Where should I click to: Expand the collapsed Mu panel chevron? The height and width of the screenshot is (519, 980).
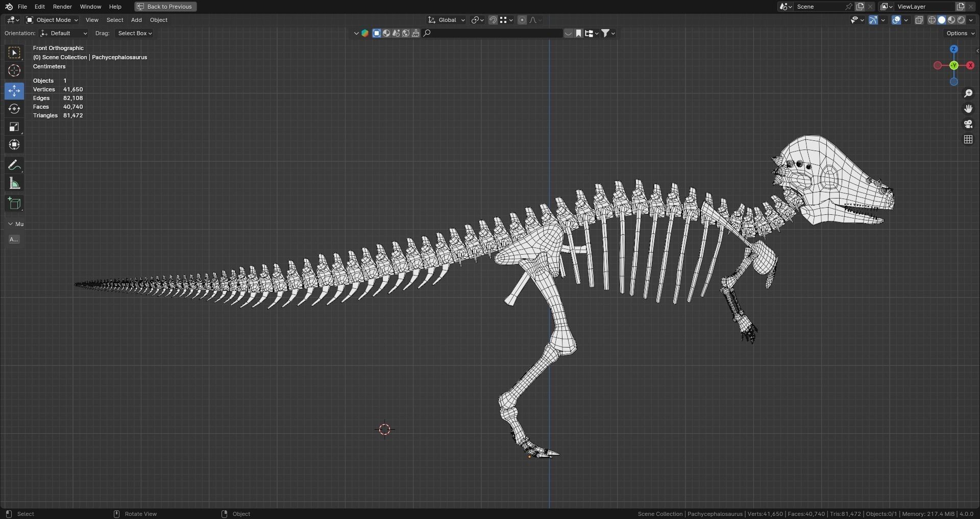(x=10, y=224)
